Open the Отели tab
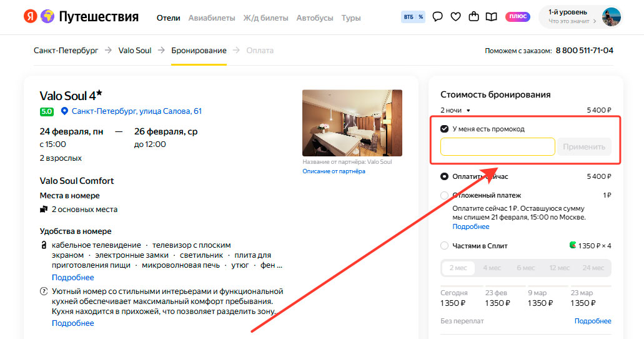The height and width of the screenshot is (339, 644). tap(169, 18)
